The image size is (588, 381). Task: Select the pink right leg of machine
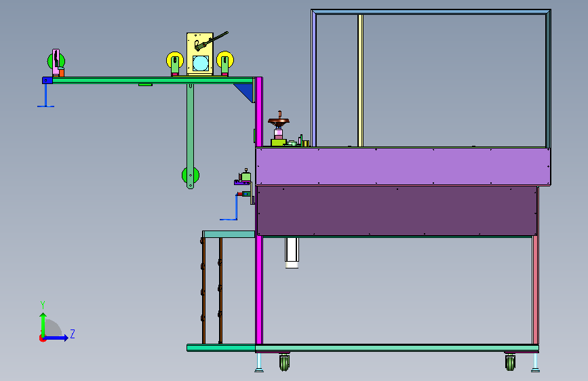click(x=536, y=289)
